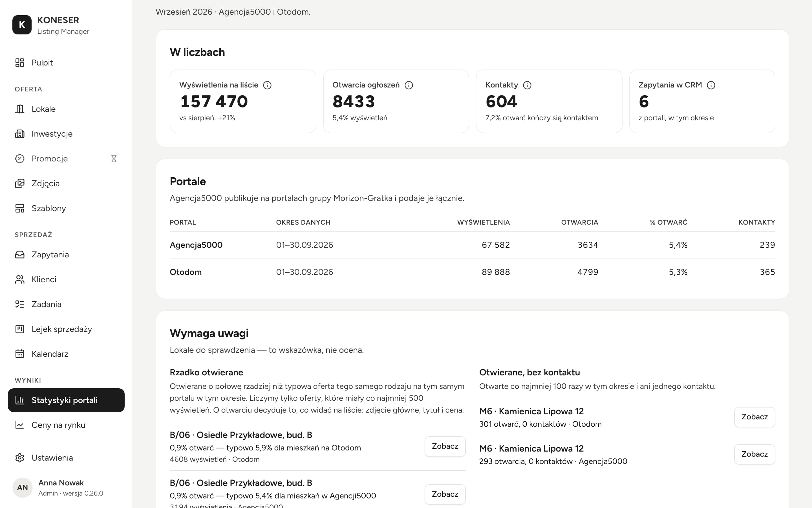Click the 89 888 wyświetlenia cell
Screen dimensions: 812x508
tap(496, 272)
